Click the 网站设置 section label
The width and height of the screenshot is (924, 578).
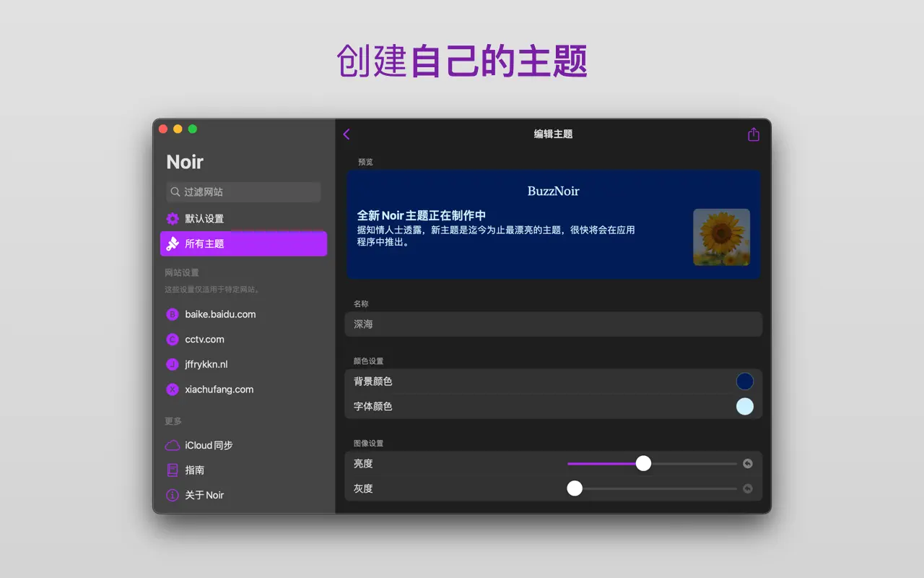click(x=182, y=273)
